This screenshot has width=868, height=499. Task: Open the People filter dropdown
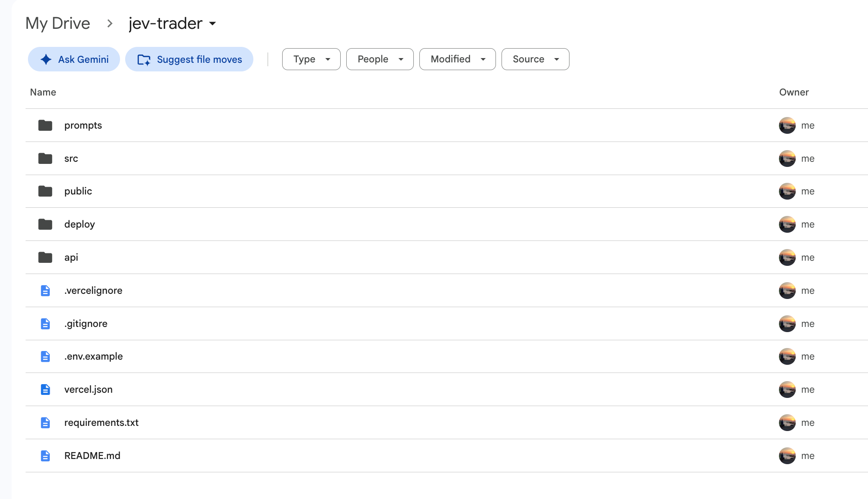pos(380,59)
